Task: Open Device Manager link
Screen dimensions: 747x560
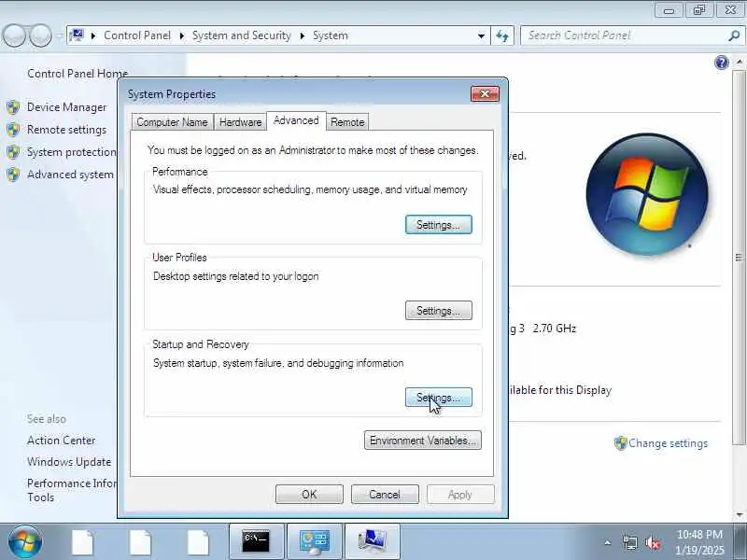Action: [x=66, y=107]
